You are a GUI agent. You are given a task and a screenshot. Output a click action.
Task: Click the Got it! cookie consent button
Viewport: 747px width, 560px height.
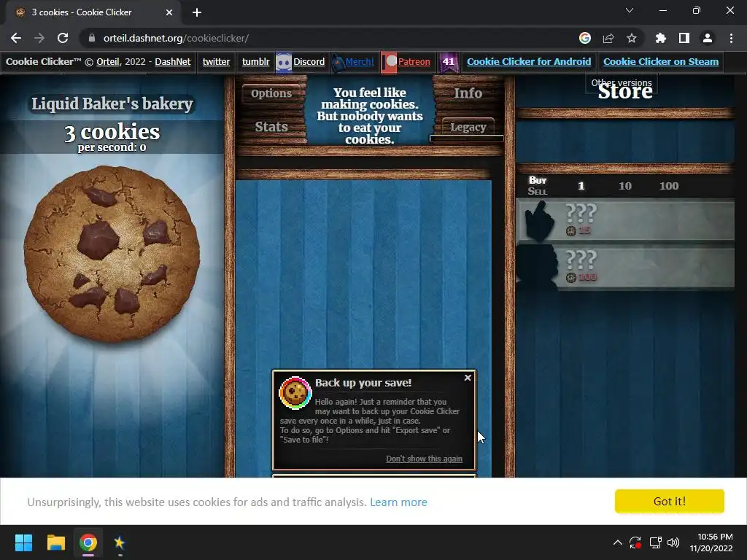(x=670, y=501)
